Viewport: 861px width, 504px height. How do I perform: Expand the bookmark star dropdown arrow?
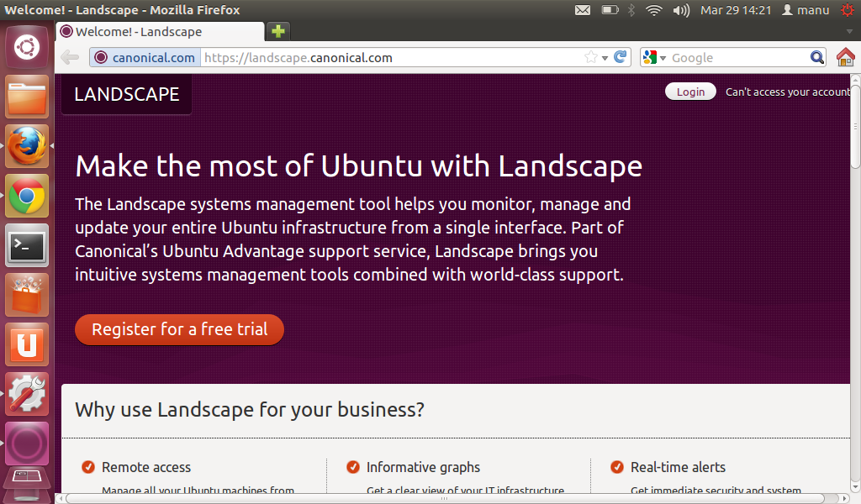click(604, 57)
